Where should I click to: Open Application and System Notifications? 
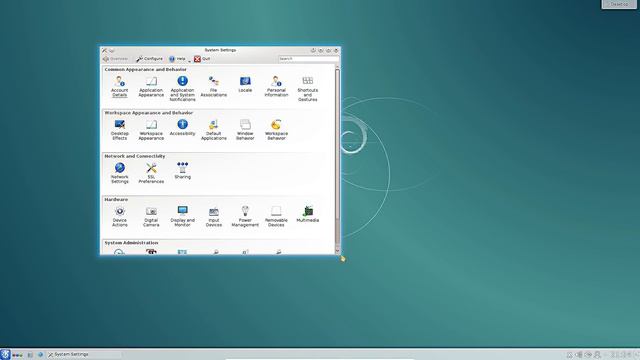(182, 89)
